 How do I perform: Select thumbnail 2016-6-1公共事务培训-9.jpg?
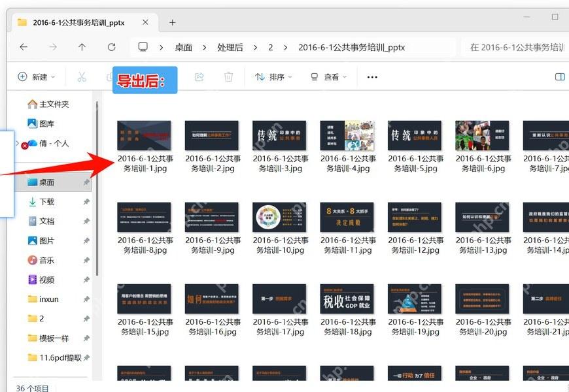[211, 217]
